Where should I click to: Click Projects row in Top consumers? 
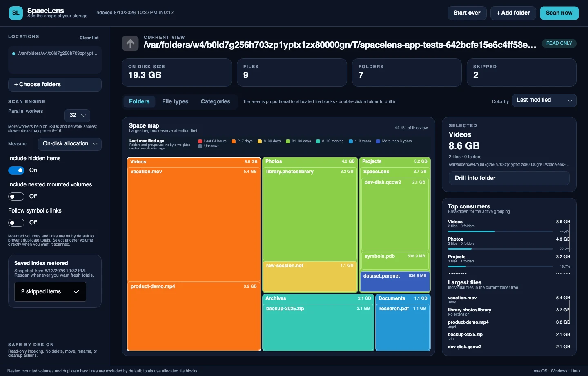509,261
